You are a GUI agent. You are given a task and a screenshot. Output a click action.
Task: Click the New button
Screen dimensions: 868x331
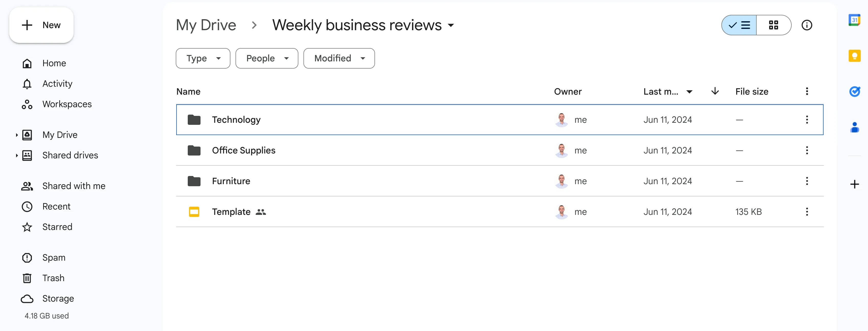41,25
